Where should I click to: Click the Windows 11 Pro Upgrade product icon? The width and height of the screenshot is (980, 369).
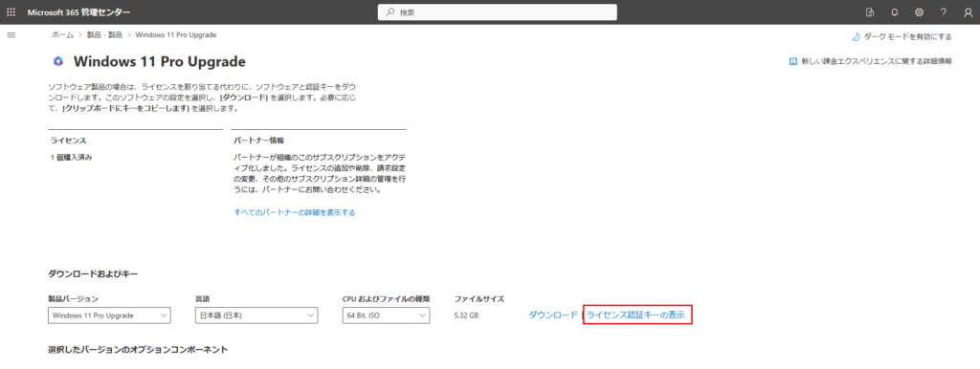click(x=58, y=61)
